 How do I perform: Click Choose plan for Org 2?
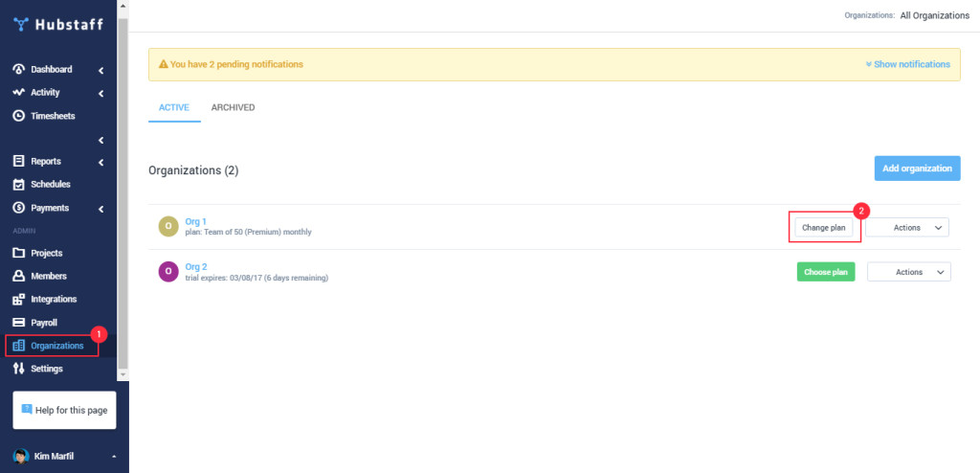click(826, 272)
